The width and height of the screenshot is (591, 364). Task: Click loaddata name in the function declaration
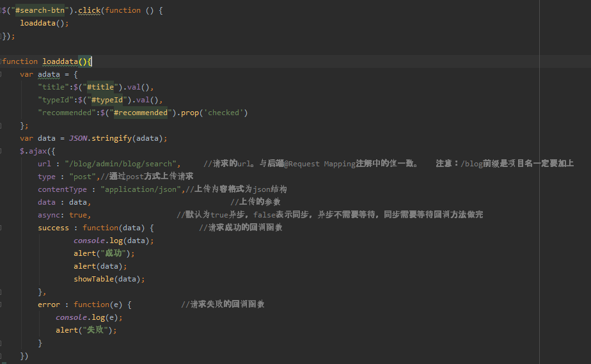[60, 61]
